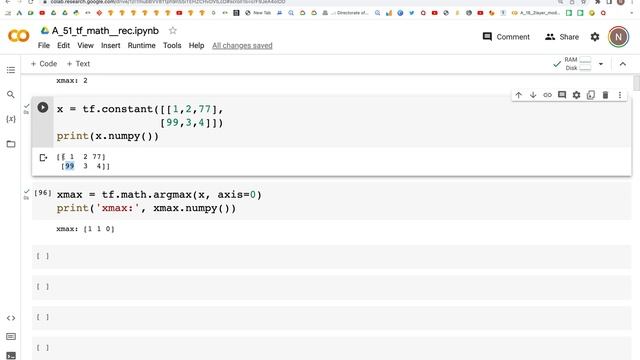Share the notebook

(x=562, y=37)
